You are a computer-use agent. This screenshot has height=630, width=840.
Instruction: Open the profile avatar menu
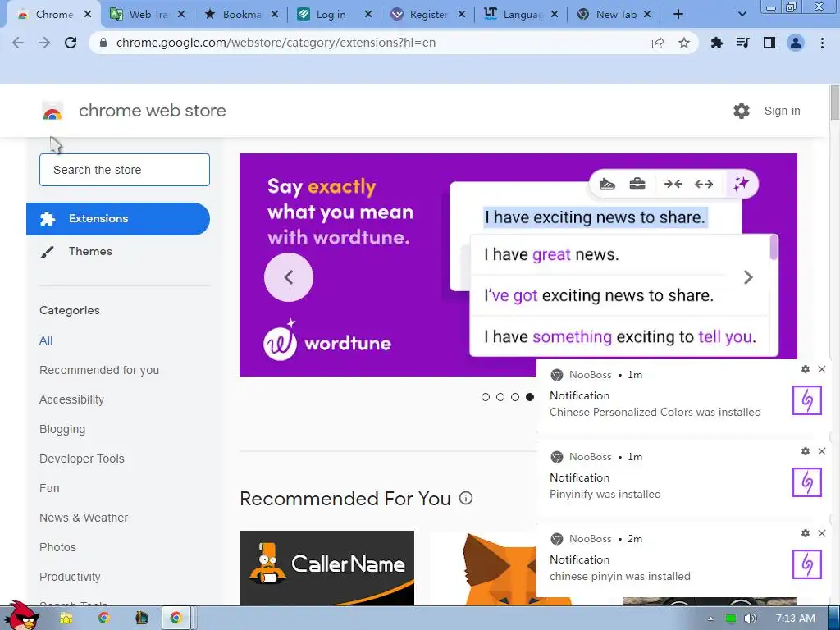click(796, 43)
